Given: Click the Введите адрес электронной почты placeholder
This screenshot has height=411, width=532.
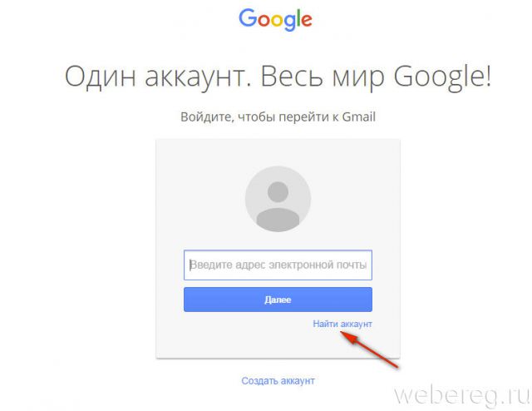Looking at the screenshot, I should (278, 265).
